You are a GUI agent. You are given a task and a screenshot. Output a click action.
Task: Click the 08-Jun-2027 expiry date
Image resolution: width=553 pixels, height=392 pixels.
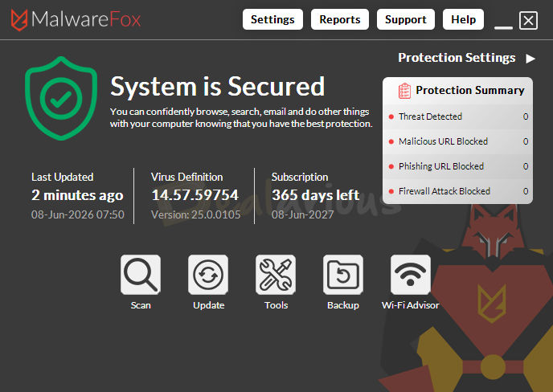coord(302,214)
